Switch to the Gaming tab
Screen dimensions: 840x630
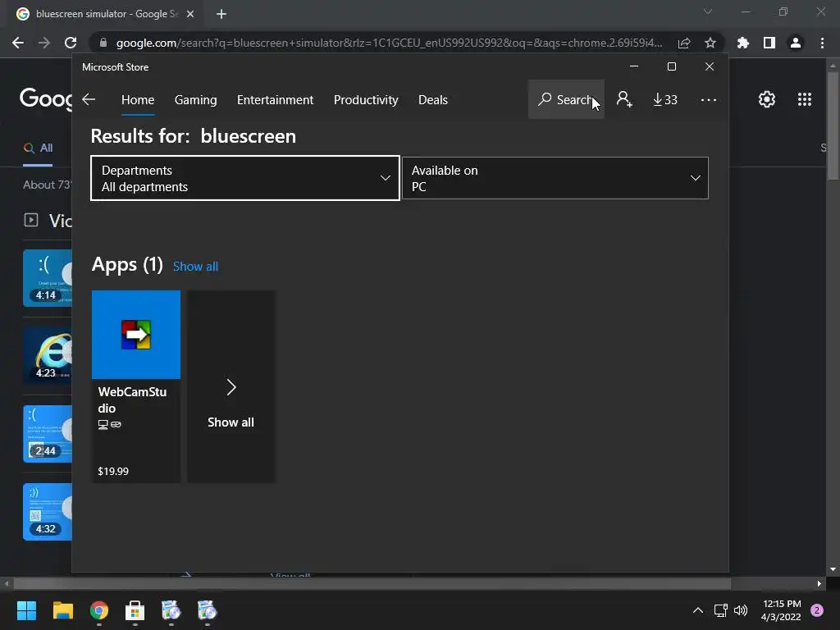point(195,99)
